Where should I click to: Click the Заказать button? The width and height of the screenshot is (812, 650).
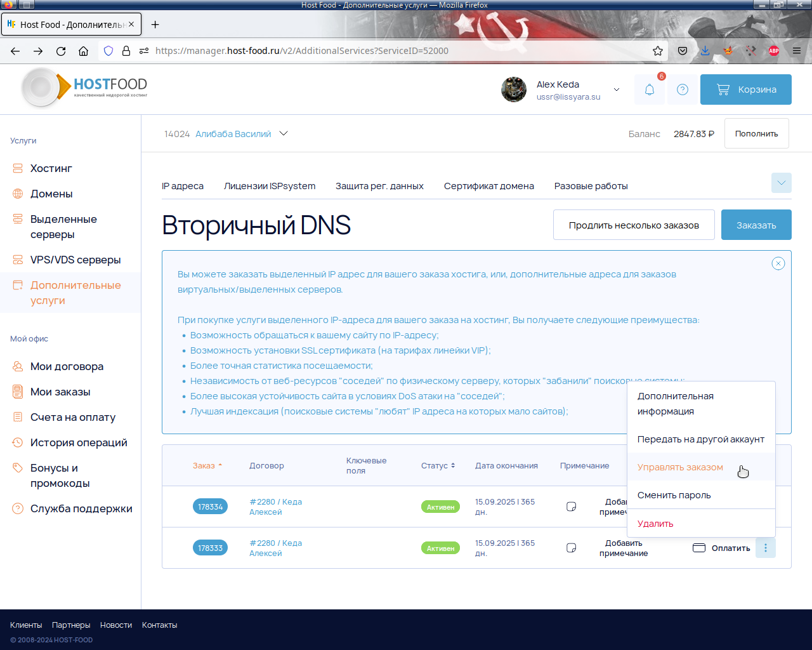[756, 225]
